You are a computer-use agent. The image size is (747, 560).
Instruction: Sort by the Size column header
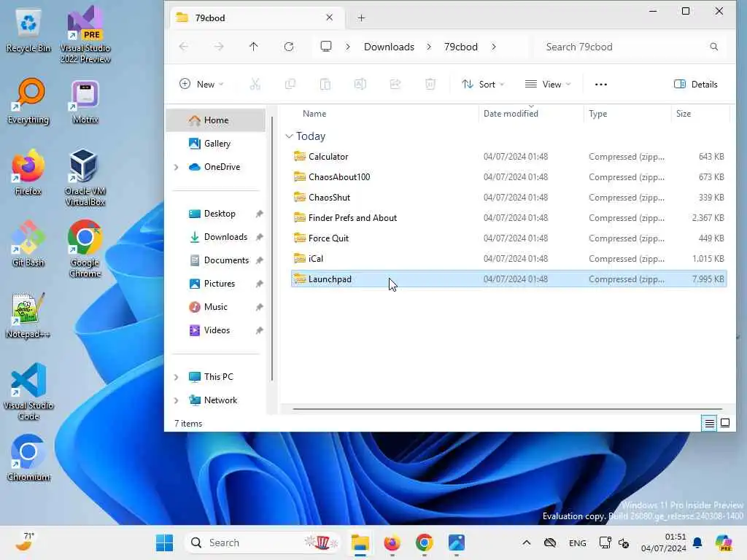pos(683,114)
